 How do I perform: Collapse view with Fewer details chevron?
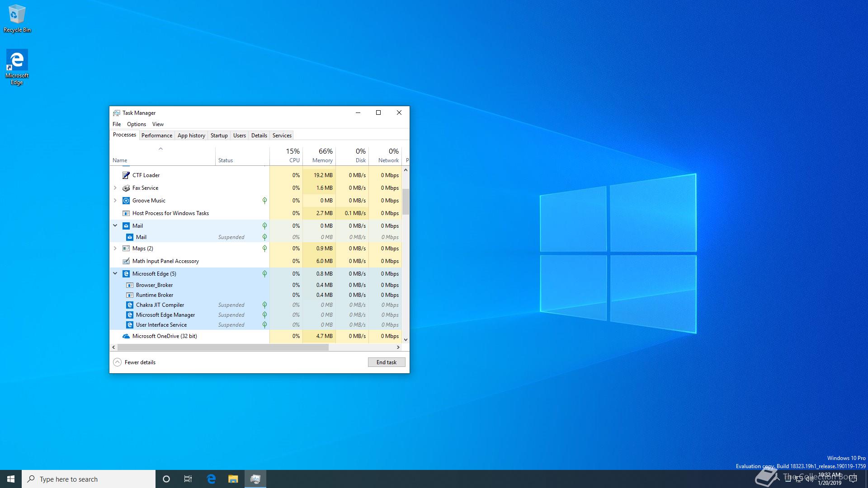118,362
